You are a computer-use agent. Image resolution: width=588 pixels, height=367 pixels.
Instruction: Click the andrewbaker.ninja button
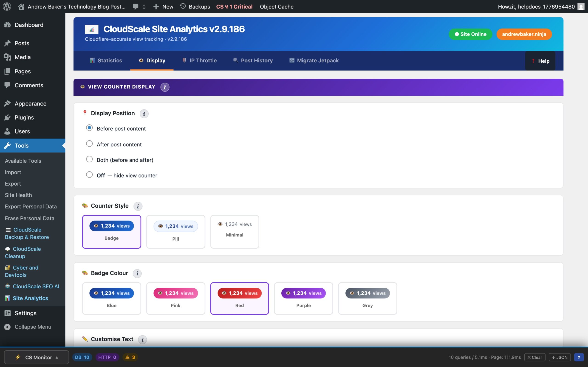[524, 34]
